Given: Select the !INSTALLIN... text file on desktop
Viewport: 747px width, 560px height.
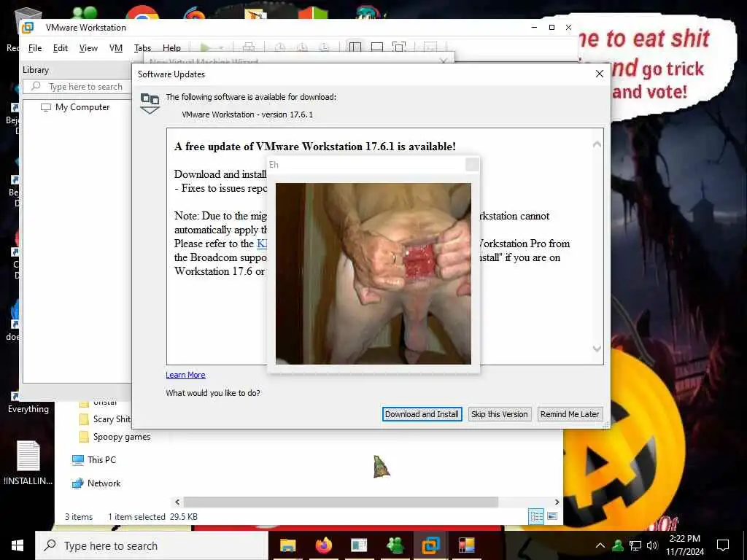Looking at the screenshot, I should [28, 463].
